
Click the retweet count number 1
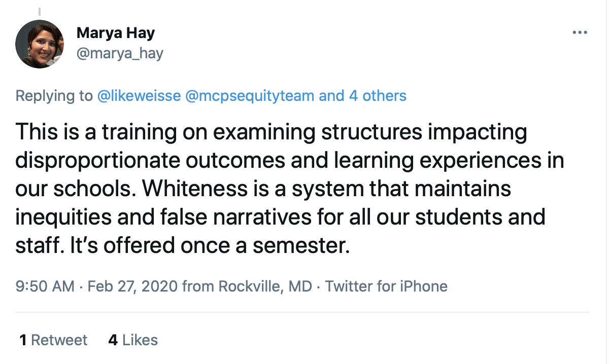[23, 340]
